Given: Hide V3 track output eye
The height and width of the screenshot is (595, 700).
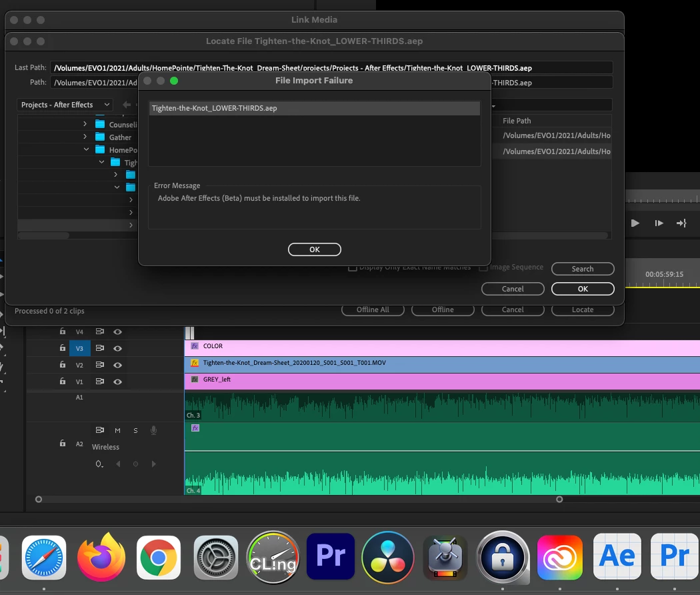Looking at the screenshot, I should [x=117, y=348].
